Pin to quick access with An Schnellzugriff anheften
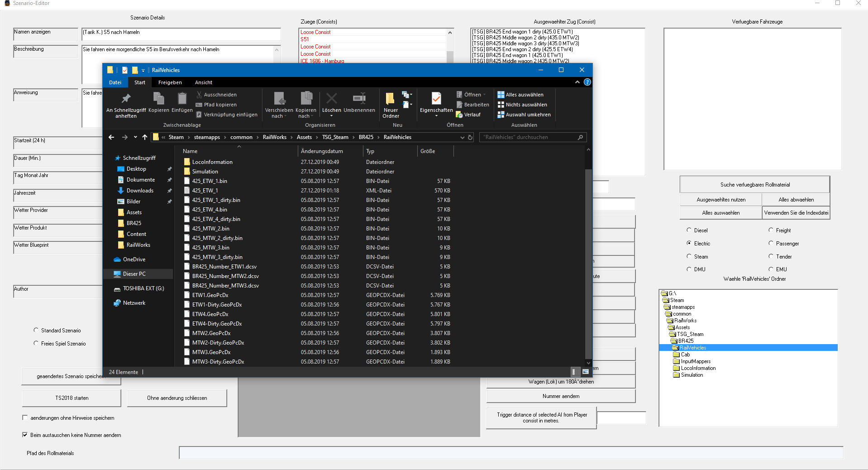The image size is (868, 470). click(x=126, y=99)
